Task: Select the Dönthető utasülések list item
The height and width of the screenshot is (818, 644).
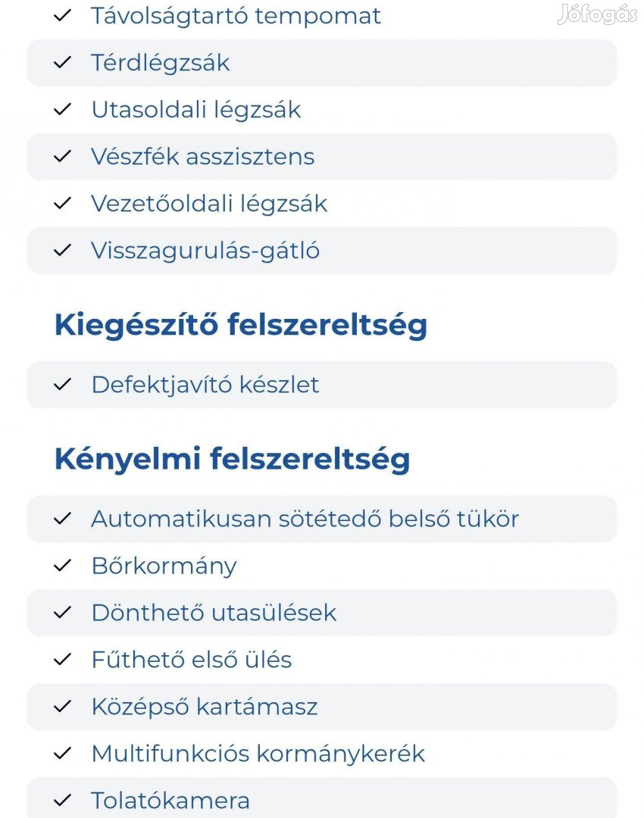Action: tap(322, 613)
